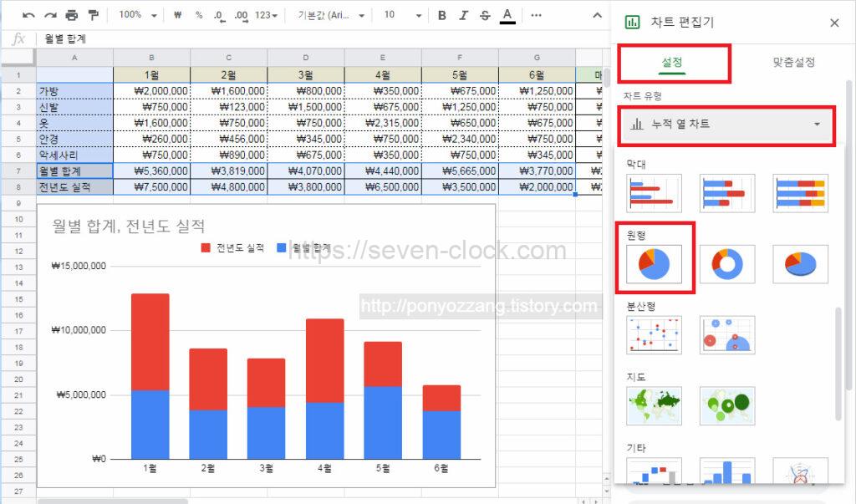This screenshot has height=504, width=856.
Task: Pick the 3D pie chart type
Action: coord(799,263)
